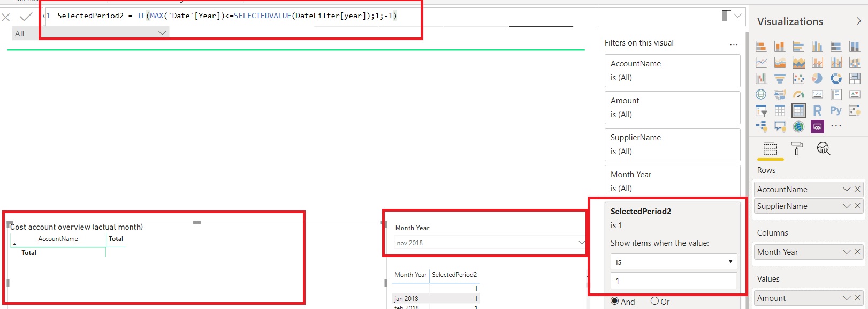Select the decomposition tree visual

(x=761, y=126)
